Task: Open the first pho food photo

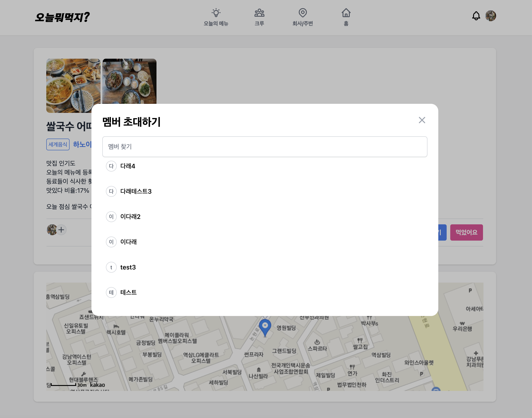Action: (73, 85)
